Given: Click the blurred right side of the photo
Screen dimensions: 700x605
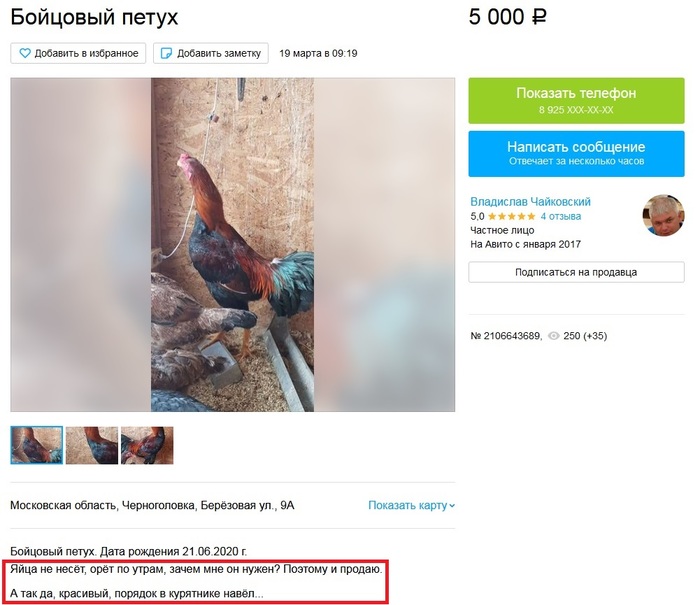Looking at the screenshot, I should (384, 245).
